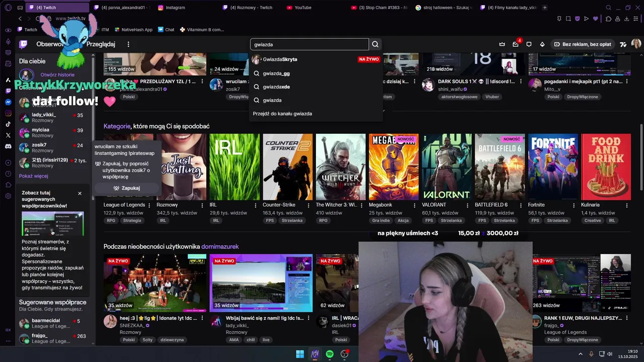Click the search magnifier button
The image size is (644, 362).
[x=375, y=44]
